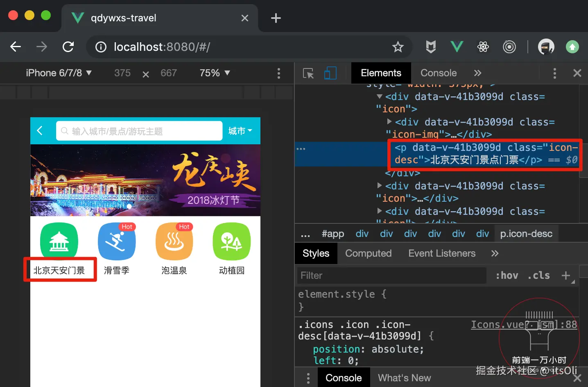This screenshot has height=387, width=588.
Task: Open device toolbar more options menu
Action: 279,73
